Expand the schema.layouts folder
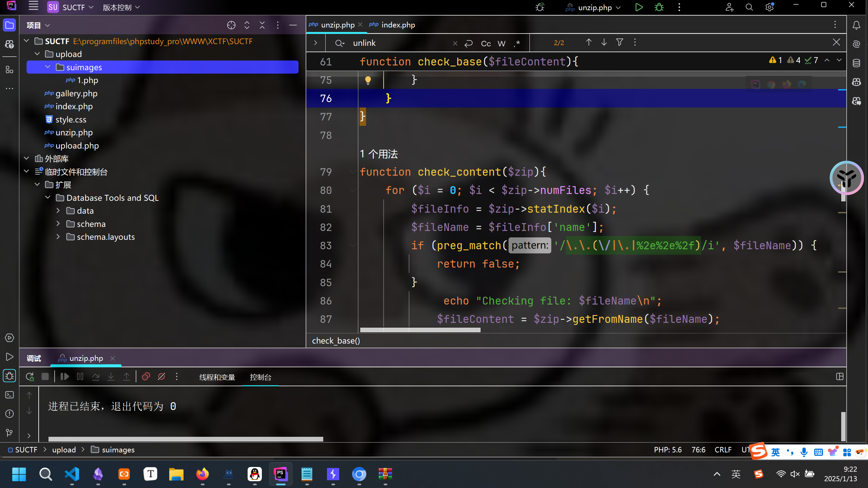The width and height of the screenshot is (868, 488). [58, 237]
